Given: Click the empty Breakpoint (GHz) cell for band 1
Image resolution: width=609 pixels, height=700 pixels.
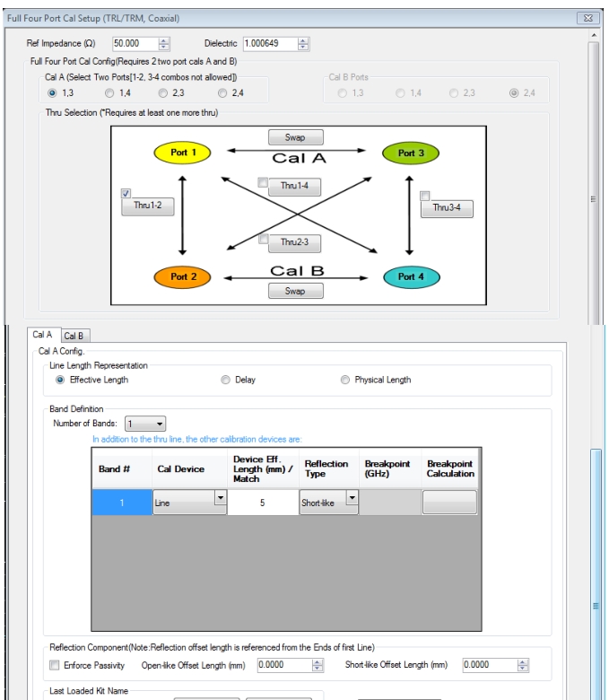Looking at the screenshot, I should tap(390, 503).
